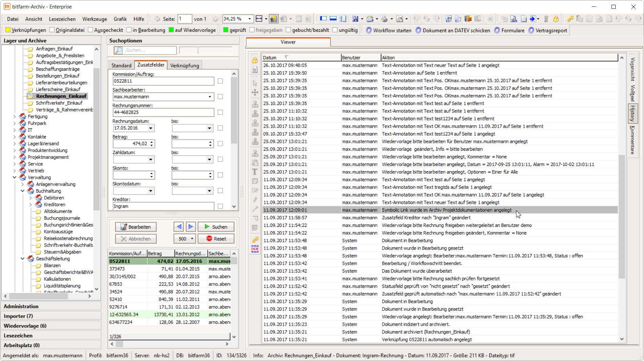Image resolution: width=644 pixels, height=361 pixels.
Task: Click the OCR icon in viewer sidebar
Action: (255, 249)
